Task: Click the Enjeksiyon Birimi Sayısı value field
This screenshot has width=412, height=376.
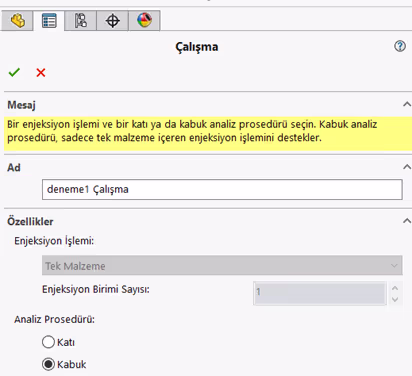Action: pos(320,293)
